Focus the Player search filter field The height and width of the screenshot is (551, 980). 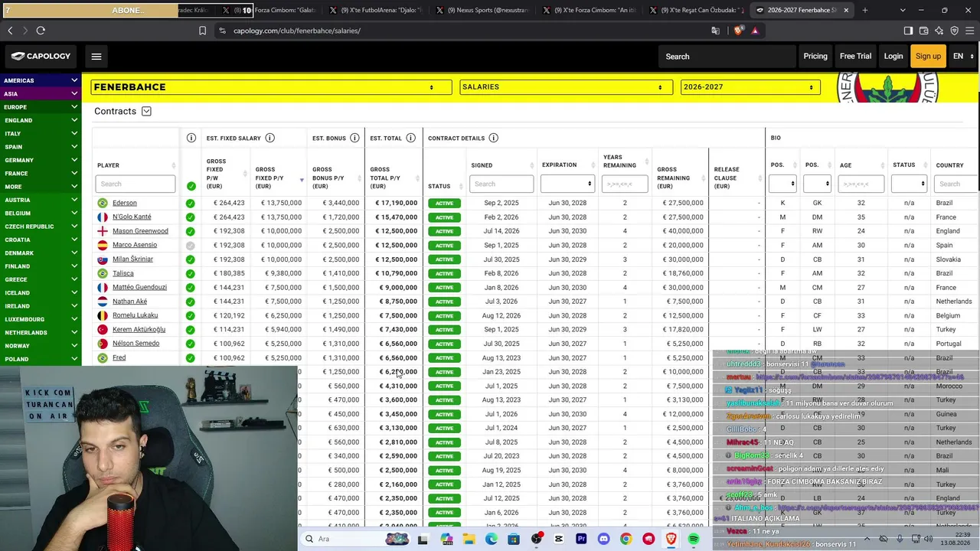135,184
